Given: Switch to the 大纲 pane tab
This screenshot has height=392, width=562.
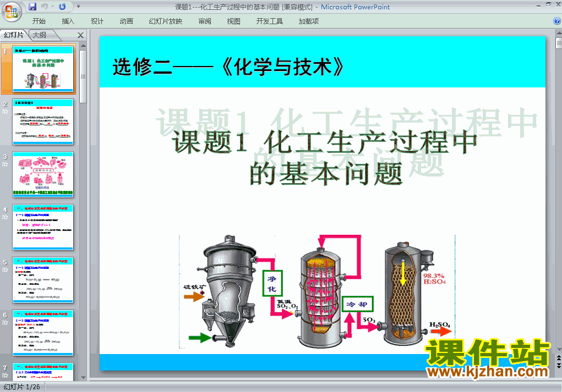Looking at the screenshot, I should click(40, 35).
